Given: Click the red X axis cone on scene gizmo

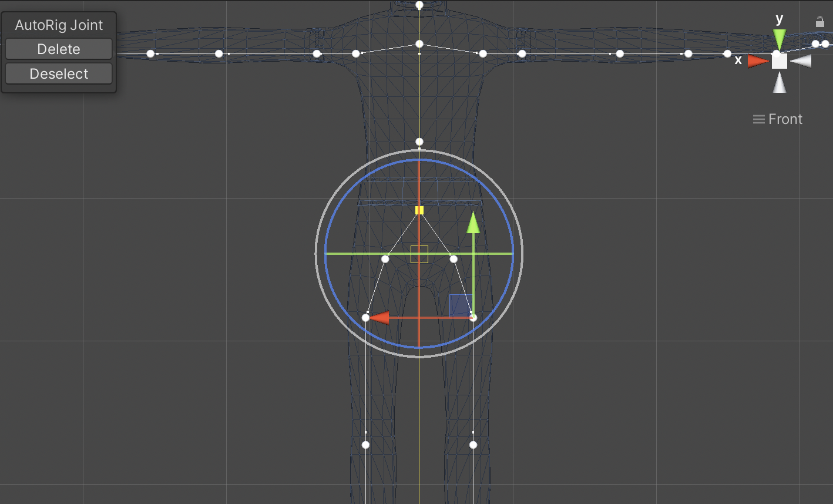Looking at the screenshot, I should tap(758, 61).
